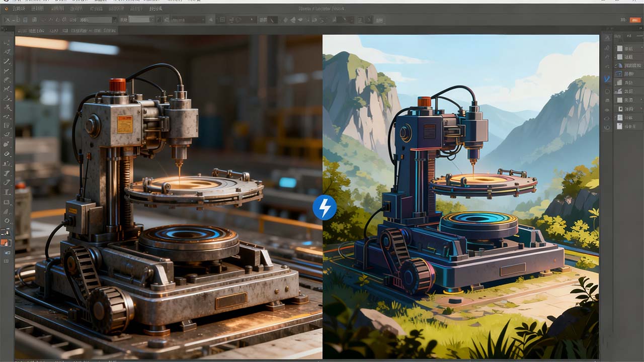
Task: Select the first layer thumbnail in layers panel
Action: pyautogui.click(x=620, y=49)
